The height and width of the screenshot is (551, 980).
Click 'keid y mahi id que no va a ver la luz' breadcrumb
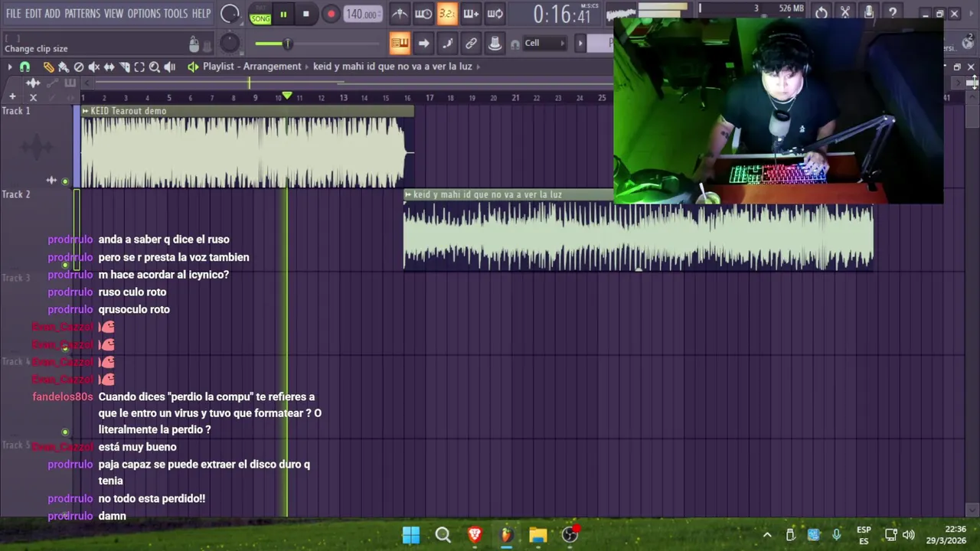393,67
